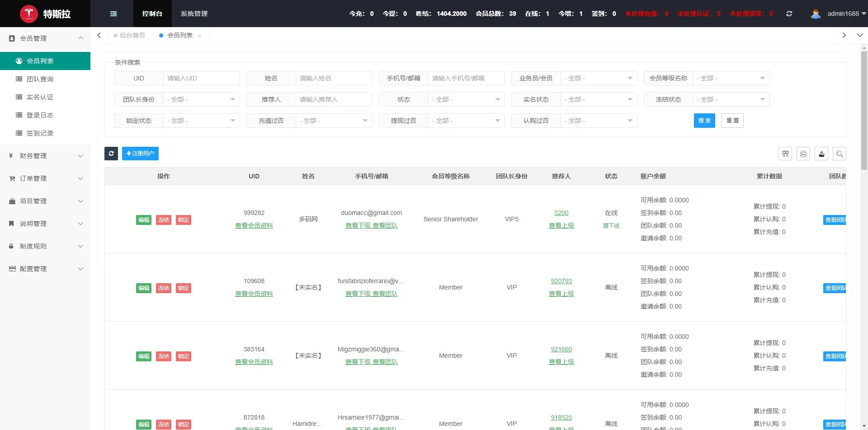Open the column filter grid icon
This screenshot has width=868, height=430.
point(785,154)
